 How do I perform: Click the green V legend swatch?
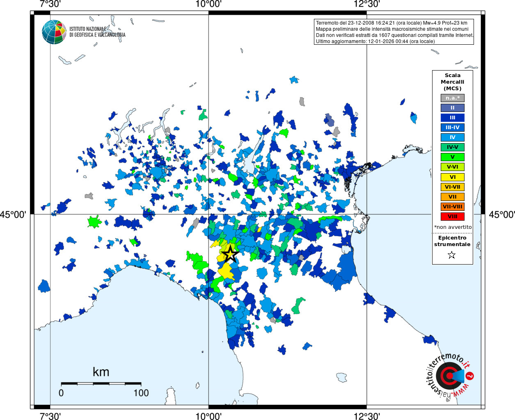[453, 157]
